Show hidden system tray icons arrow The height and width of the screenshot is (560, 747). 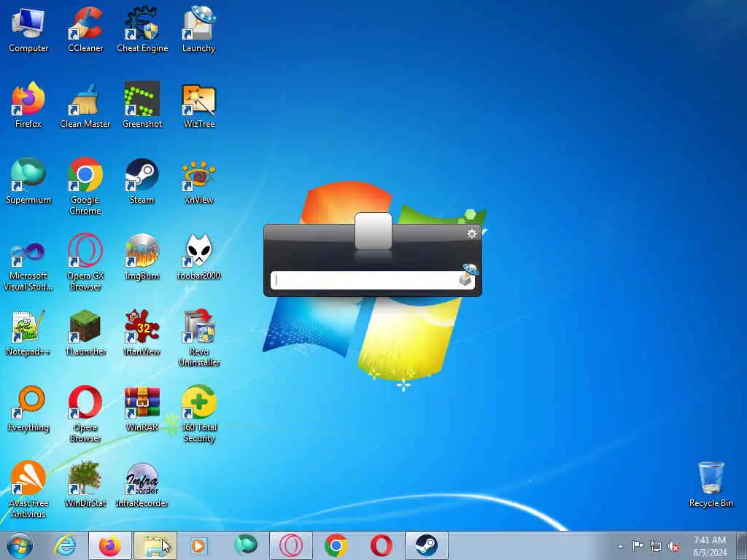point(620,546)
